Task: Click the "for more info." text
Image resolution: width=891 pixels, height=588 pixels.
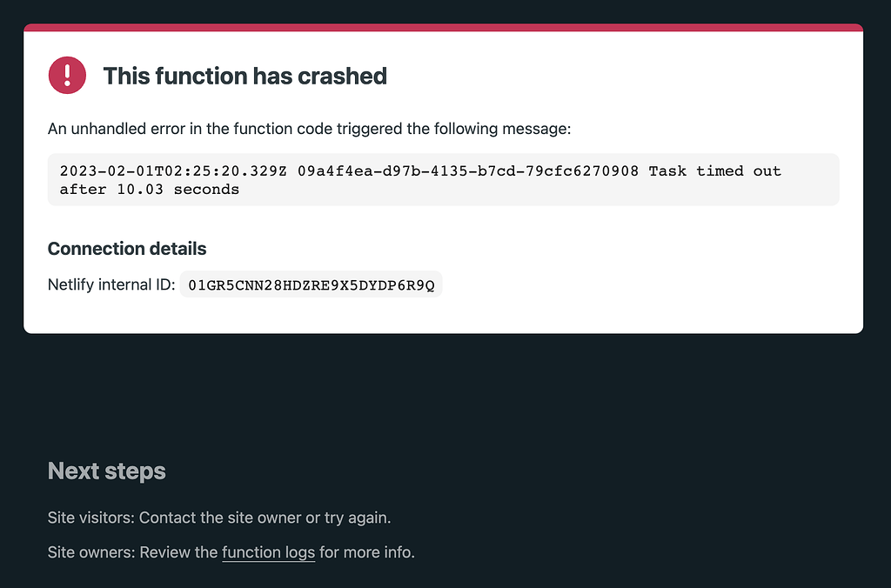Action: pos(367,552)
